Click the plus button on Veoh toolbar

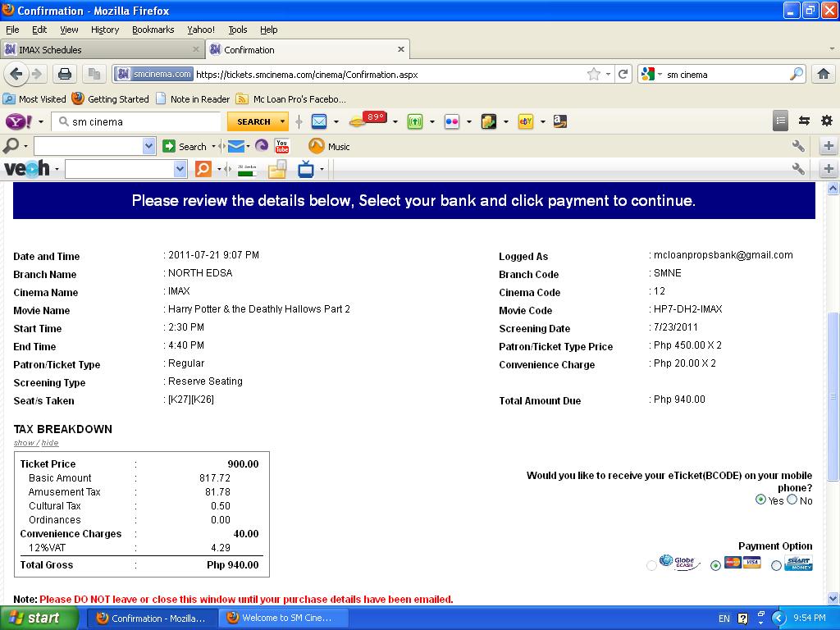point(829,169)
